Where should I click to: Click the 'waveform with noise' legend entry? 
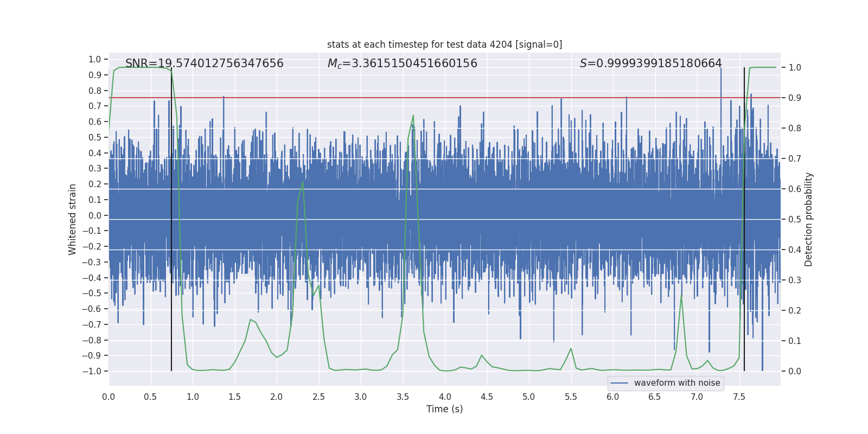[x=677, y=383]
